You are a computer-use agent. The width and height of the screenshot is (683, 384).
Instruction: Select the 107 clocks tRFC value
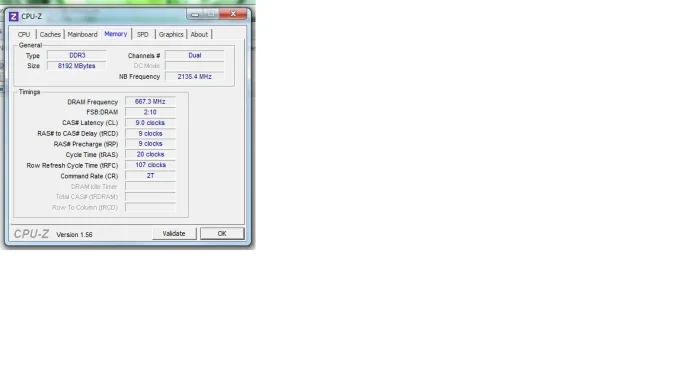coord(150,165)
